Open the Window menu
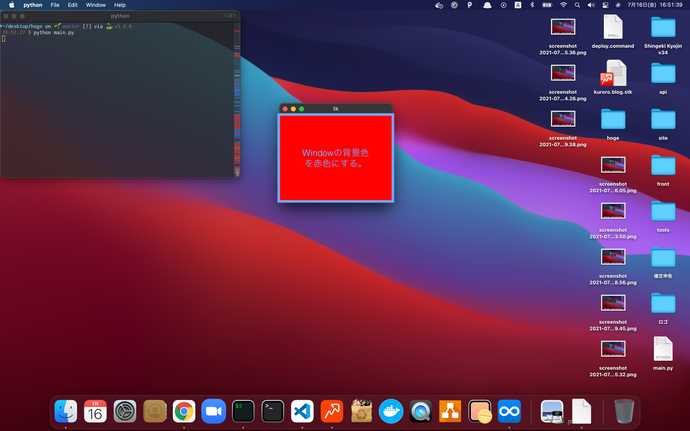The height and width of the screenshot is (431, 690). point(95,5)
